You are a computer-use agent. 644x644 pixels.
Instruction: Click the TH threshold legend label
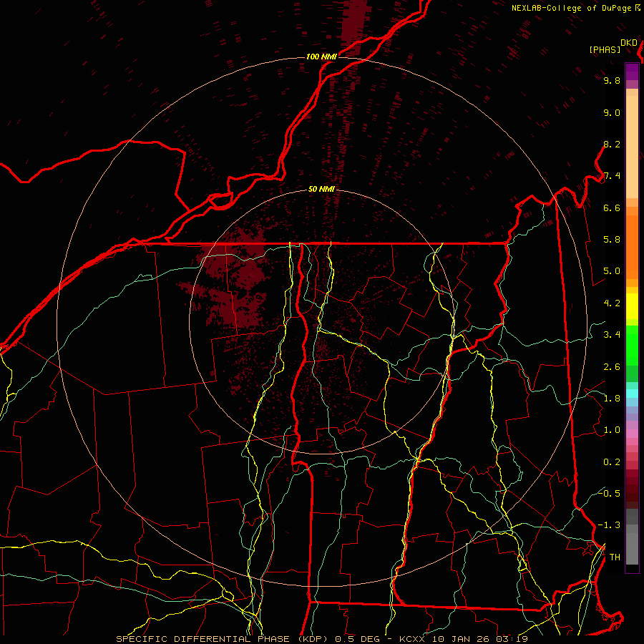615,557
